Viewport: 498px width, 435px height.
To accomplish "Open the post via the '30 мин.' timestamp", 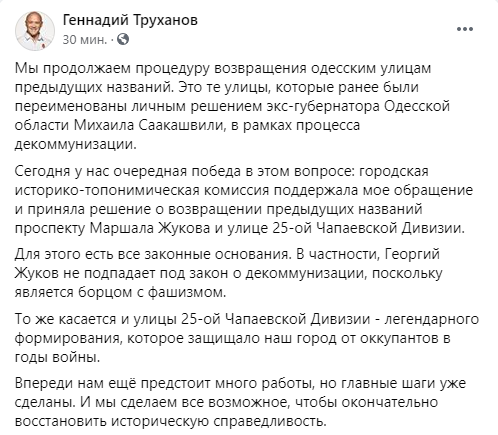I will tap(85, 40).
